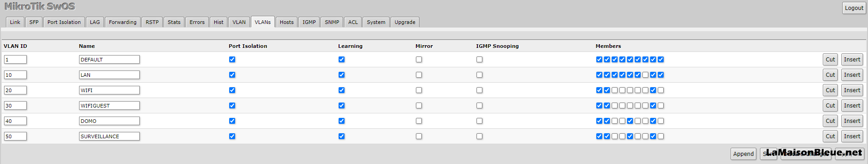The width and height of the screenshot is (868, 164).
Task: Insert a row at LAN VLAN
Action: click(x=852, y=75)
